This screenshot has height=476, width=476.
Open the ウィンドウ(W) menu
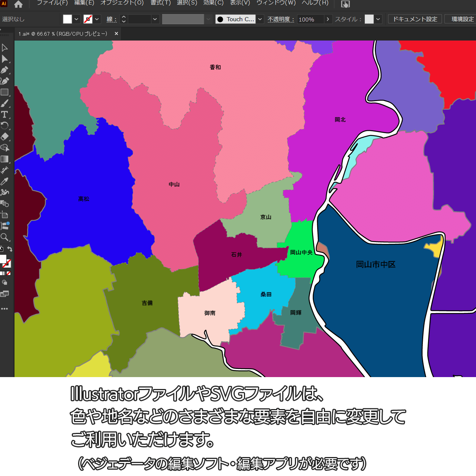(276, 3)
